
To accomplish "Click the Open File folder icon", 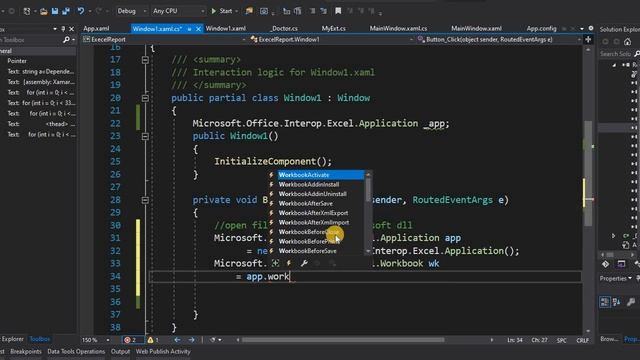I will coord(43,11).
